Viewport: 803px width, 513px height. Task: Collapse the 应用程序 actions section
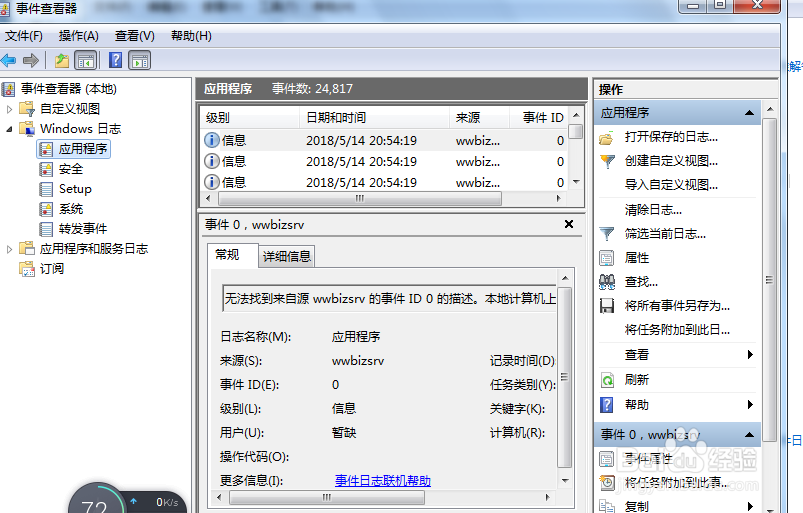(x=749, y=113)
